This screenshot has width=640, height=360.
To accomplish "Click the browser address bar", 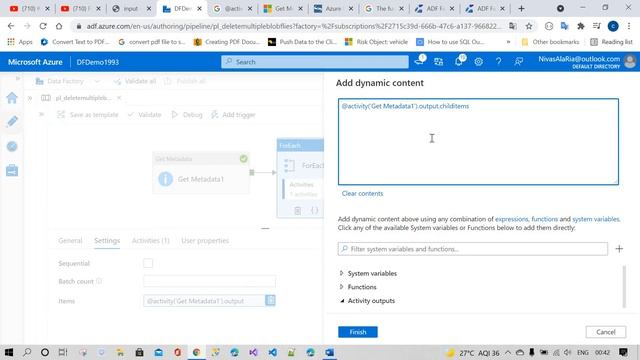I will point(293,26).
